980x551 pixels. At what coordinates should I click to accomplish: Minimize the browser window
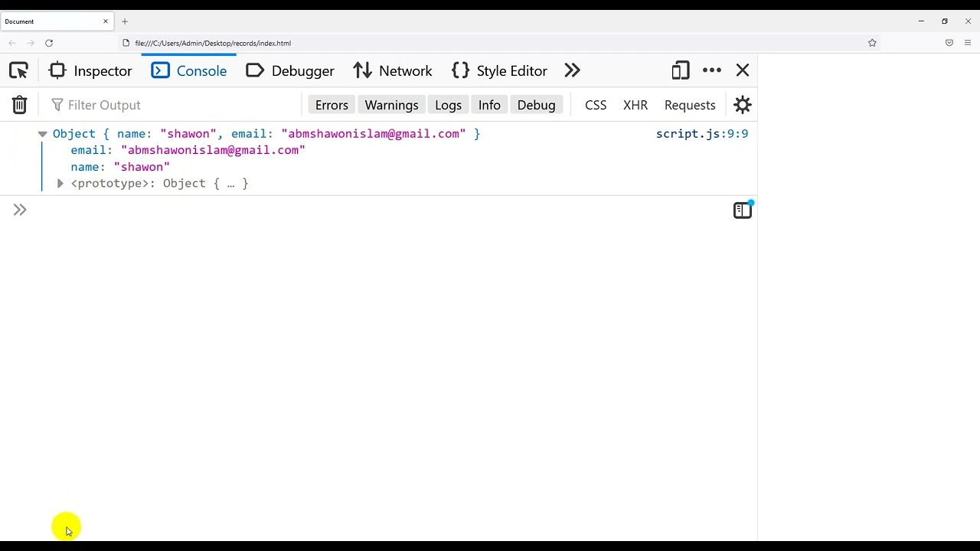[x=921, y=21]
